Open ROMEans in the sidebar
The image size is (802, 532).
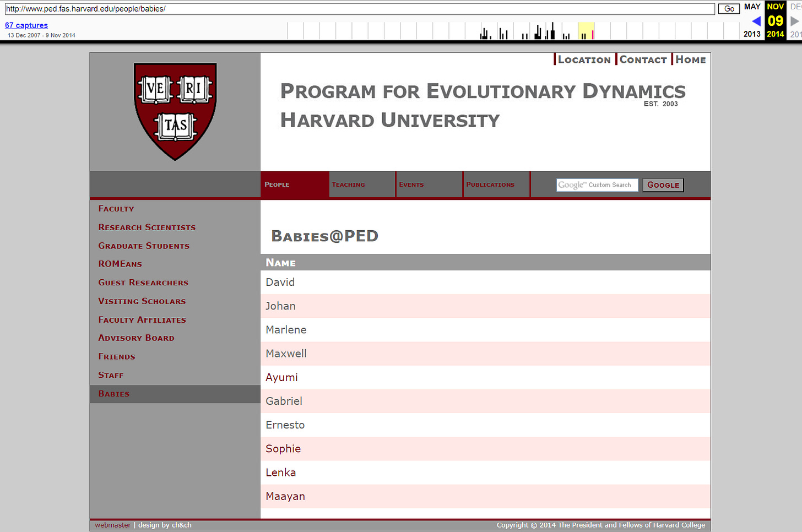point(120,264)
